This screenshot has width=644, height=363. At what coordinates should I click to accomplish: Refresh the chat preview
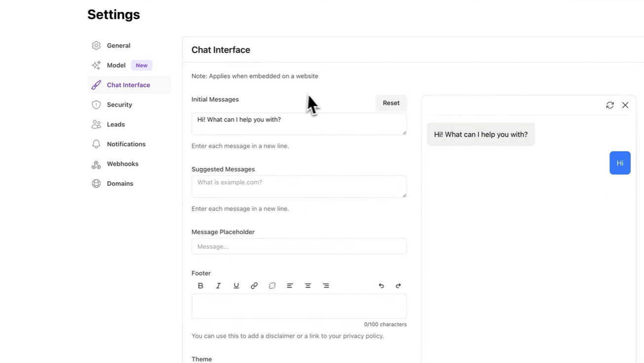pos(610,105)
